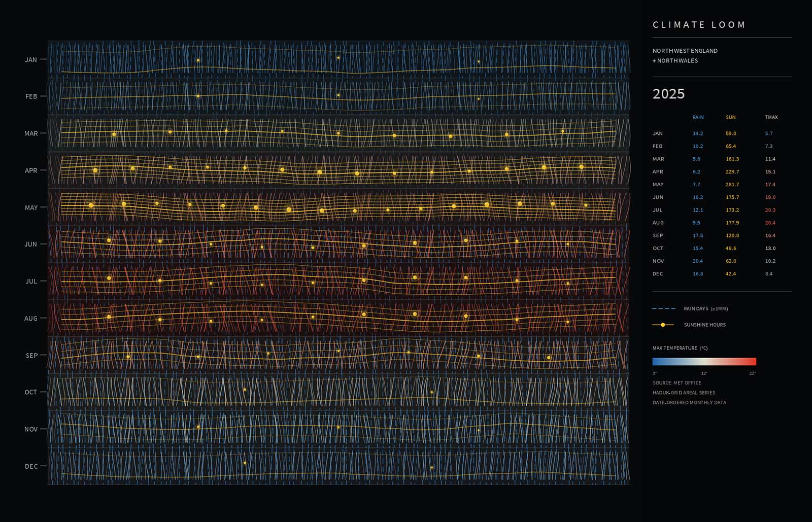Select August sun value 177.9
812x522 pixels.
[x=732, y=223]
